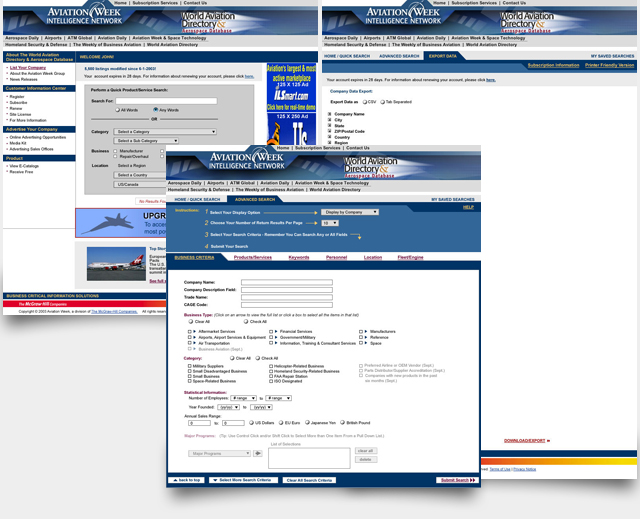Click the Company Name input field
Image resolution: width=640 pixels, height=519 pixels.
(x=287, y=282)
